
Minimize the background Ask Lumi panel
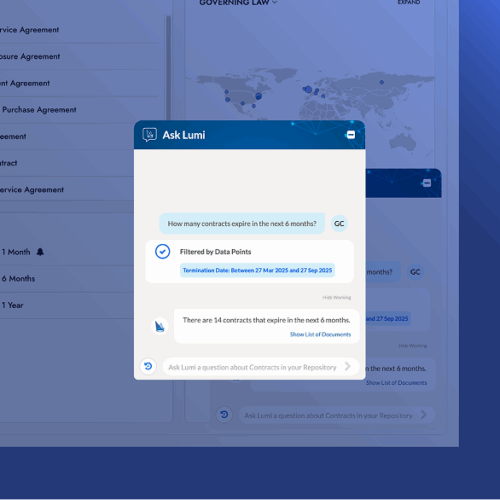(427, 183)
